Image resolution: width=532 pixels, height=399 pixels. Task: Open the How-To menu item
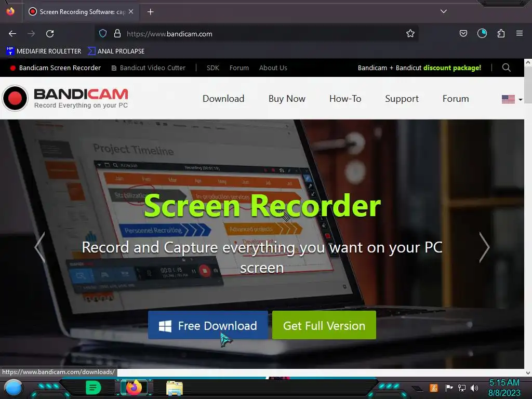click(x=345, y=99)
